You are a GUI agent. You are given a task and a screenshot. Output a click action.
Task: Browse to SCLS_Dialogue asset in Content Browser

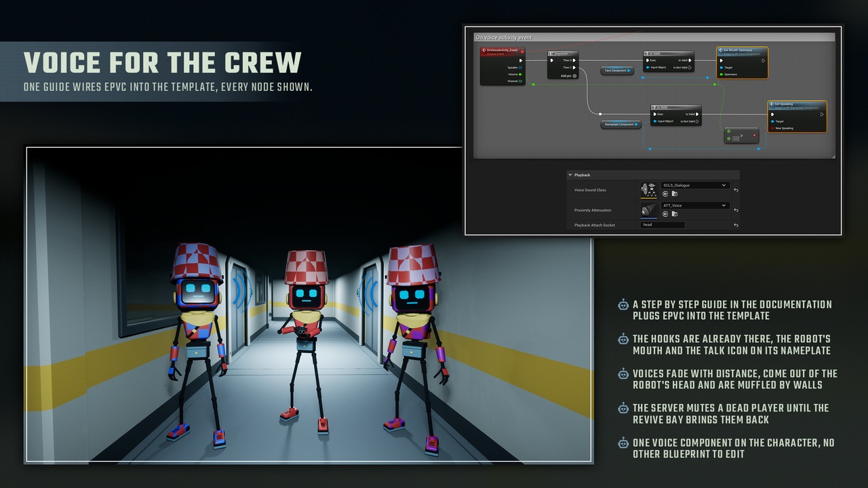pyautogui.click(x=674, y=194)
